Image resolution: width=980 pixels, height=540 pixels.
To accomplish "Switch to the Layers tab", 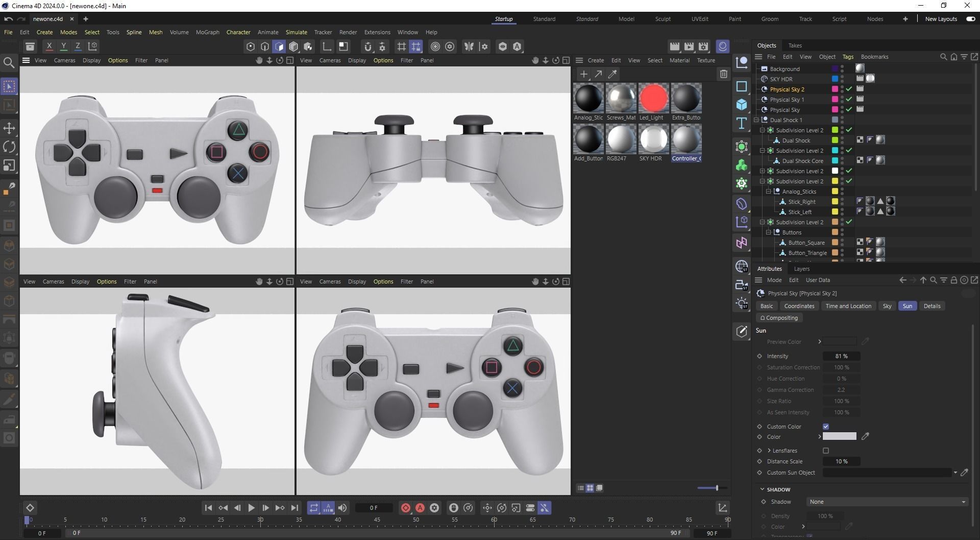I will [x=801, y=269].
